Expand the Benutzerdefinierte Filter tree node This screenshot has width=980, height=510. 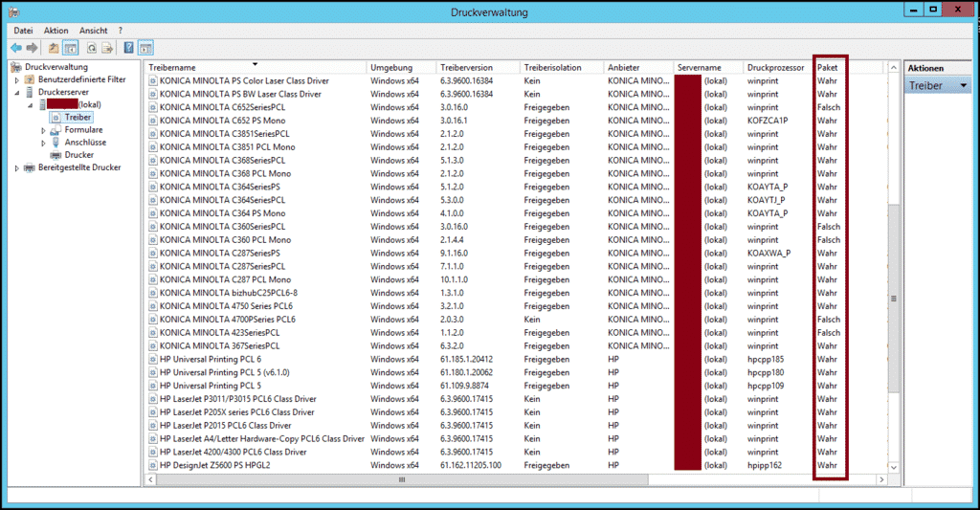[17, 80]
